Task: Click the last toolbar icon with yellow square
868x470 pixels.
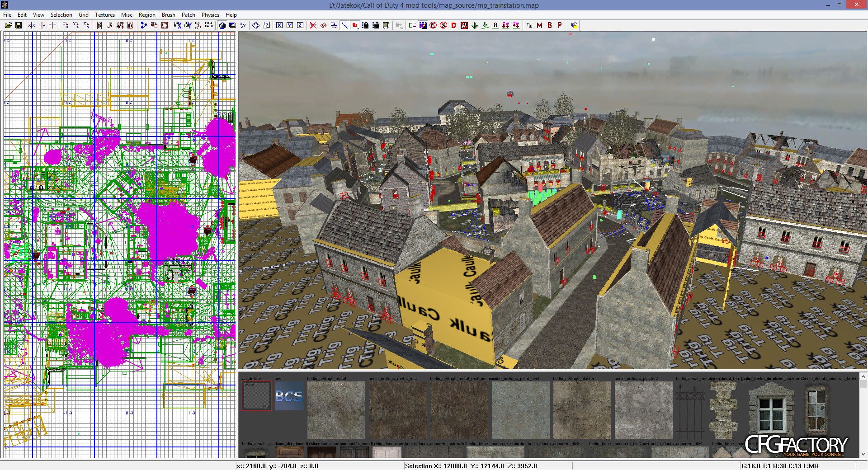Action: (x=574, y=25)
